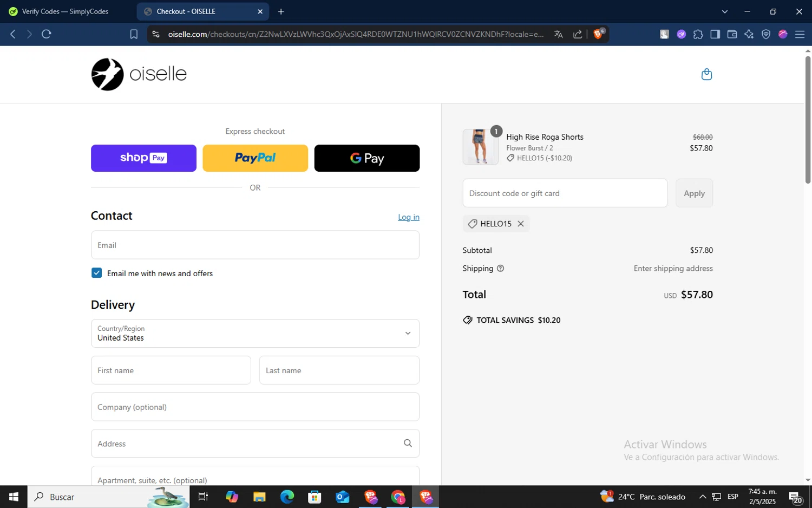
Task: Remove the HELLO15 discount code tag
Action: 521,224
